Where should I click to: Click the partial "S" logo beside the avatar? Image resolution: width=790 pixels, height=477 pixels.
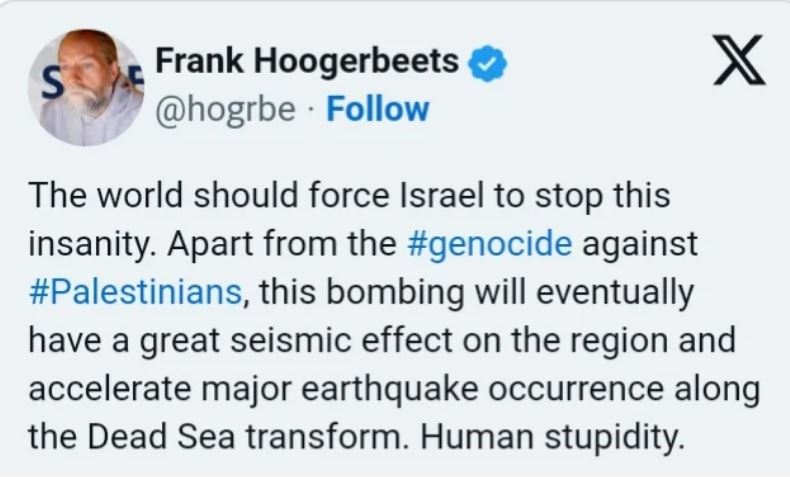click(x=43, y=83)
